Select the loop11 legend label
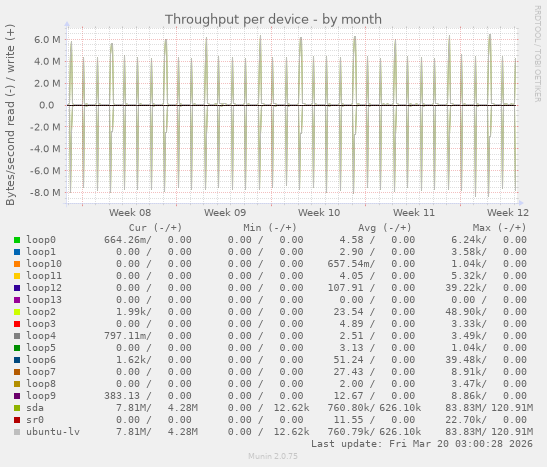This screenshot has width=547, height=467. point(44,276)
